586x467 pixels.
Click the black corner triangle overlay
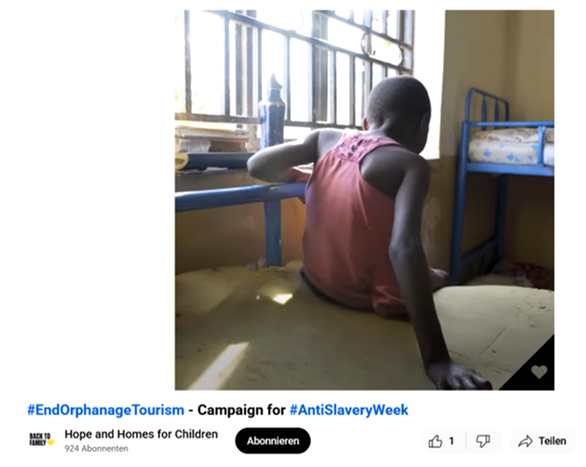[536, 372]
